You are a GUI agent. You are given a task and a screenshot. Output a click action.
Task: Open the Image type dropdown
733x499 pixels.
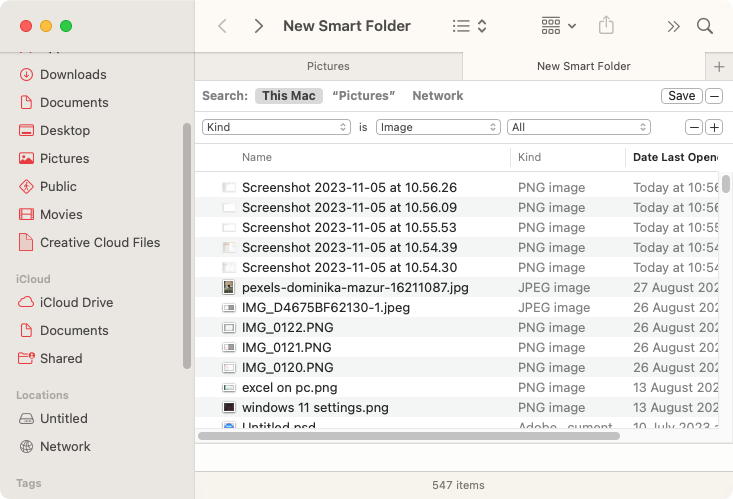(438, 127)
